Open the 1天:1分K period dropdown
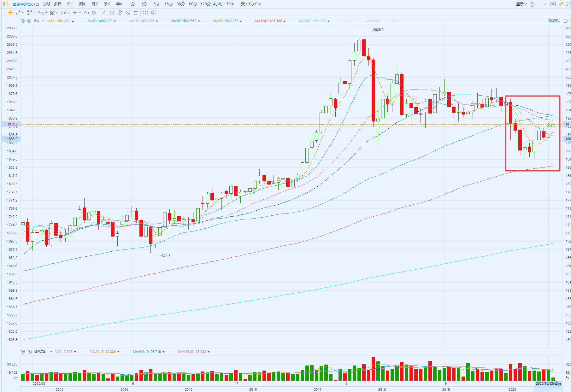571x392 pixels. [250, 4]
